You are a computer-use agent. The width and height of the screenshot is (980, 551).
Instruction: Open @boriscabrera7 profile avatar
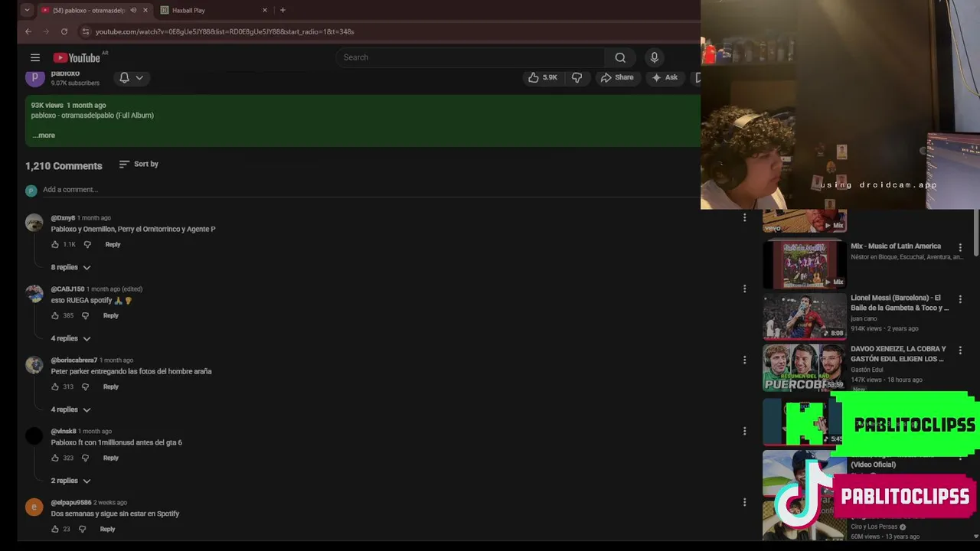34,365
